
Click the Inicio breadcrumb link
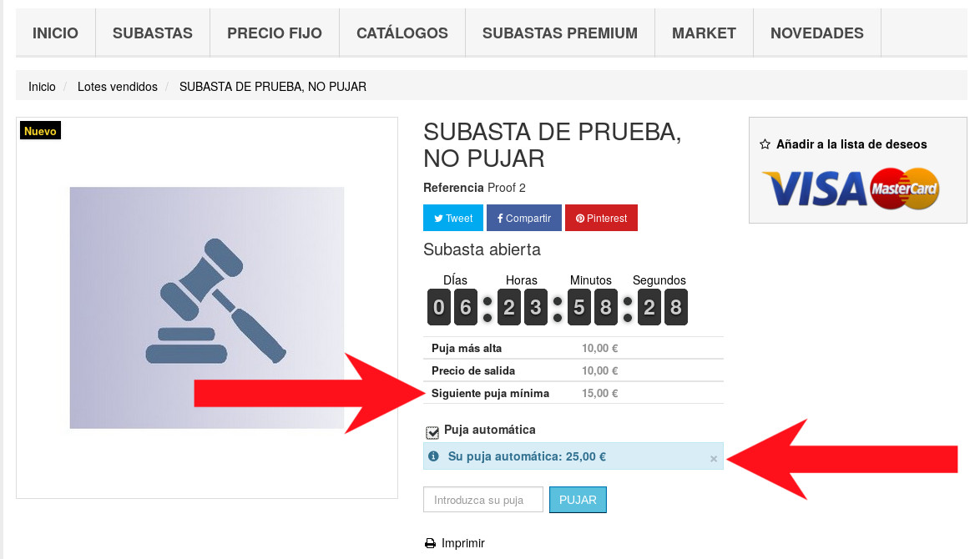(42, 87)
